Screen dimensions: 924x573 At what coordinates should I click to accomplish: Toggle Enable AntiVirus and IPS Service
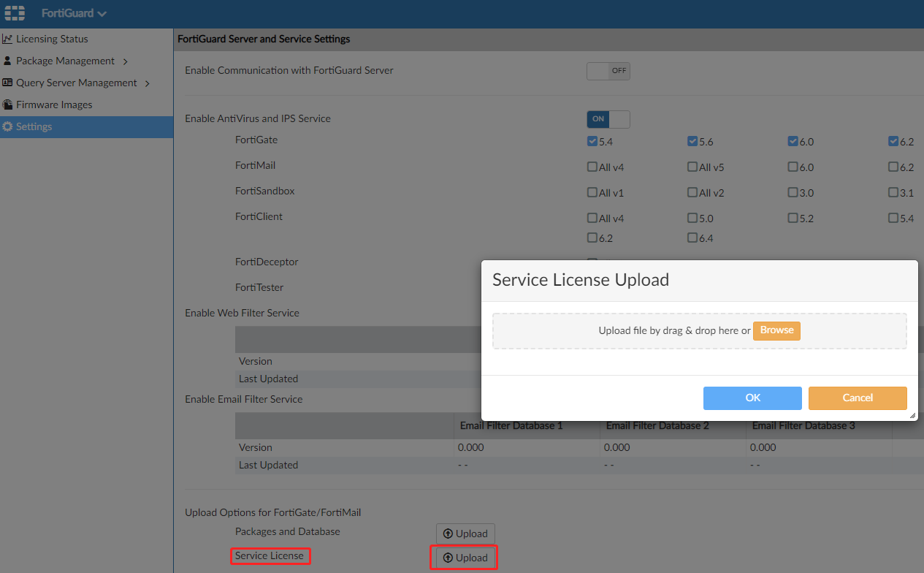tap(608, 118)
